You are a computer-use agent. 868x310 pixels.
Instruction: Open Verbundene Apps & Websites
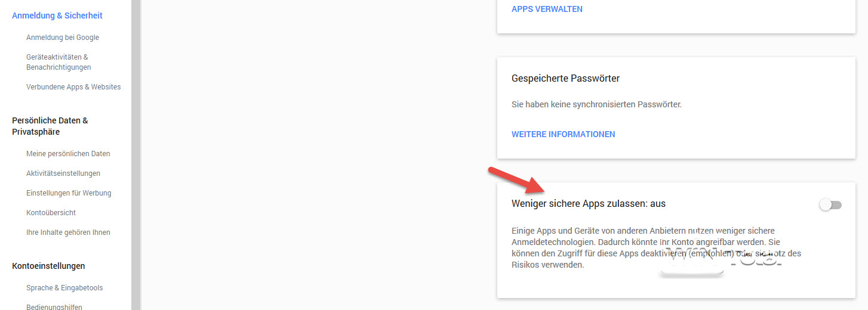coord(73,87)
